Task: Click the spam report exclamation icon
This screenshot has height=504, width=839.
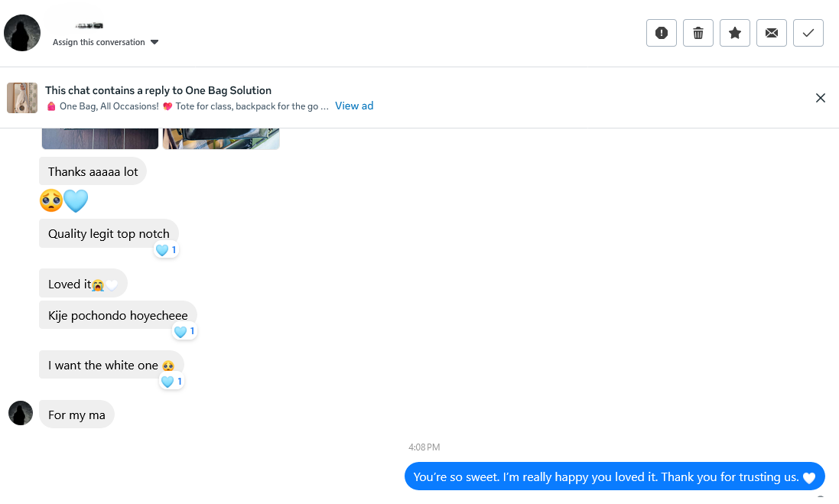Action: pos(662,33)
